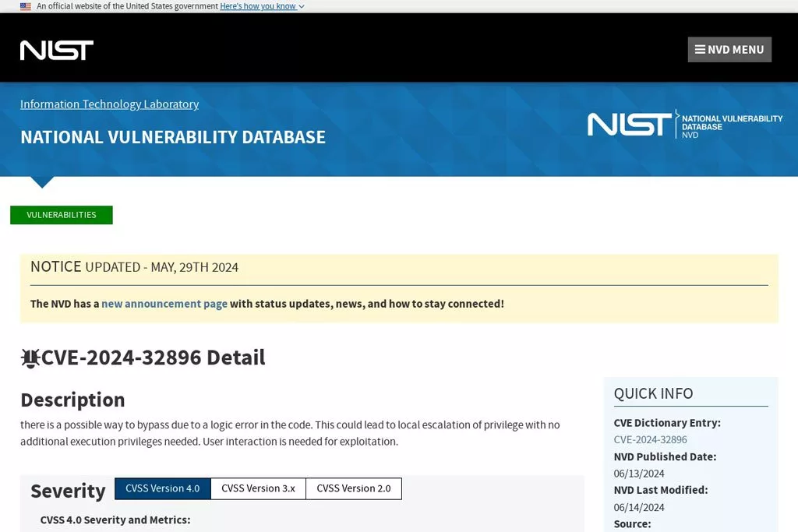Open the CVE-2024-32896 dictionary entry link
This screenshot has width=798, height=532.
650,440
